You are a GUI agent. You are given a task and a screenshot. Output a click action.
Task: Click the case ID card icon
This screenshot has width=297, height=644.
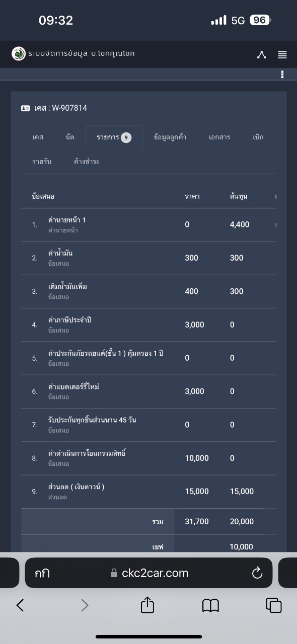(25, 108)
